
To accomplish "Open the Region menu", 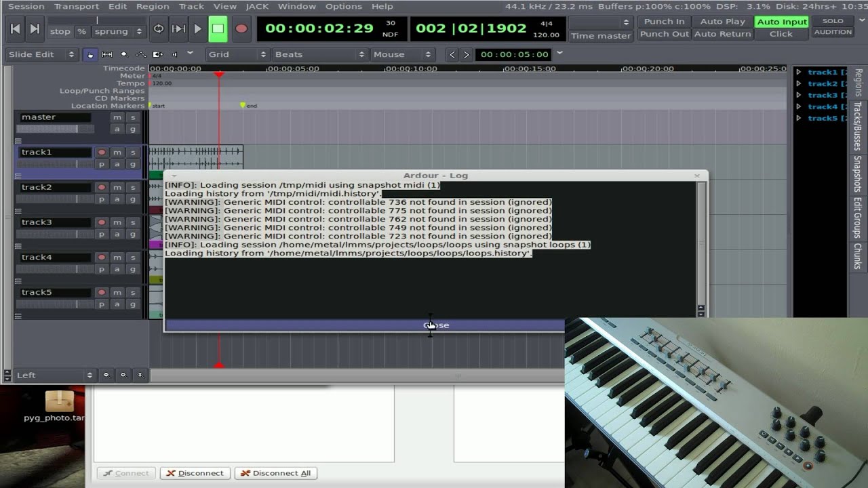I will [153, 6].
